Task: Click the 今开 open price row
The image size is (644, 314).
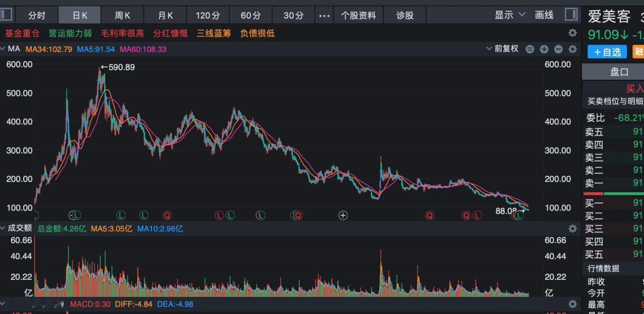Action: (x=613, y=293)
